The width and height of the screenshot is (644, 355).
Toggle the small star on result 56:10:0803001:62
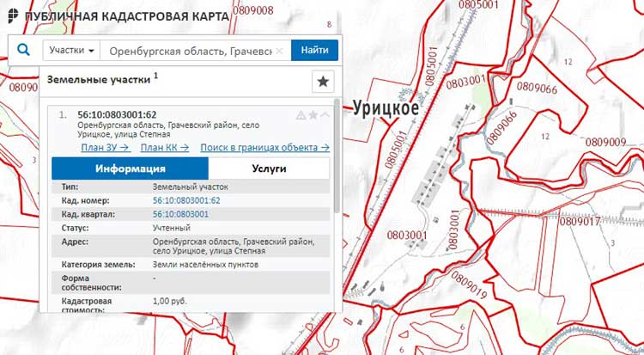click(x=313, y=115)
